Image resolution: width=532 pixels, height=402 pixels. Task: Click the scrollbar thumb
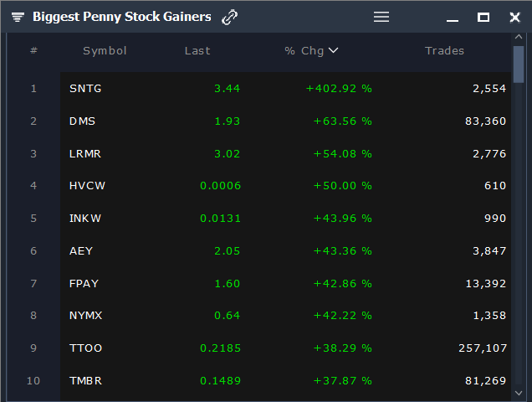click(x=519, y=64)
